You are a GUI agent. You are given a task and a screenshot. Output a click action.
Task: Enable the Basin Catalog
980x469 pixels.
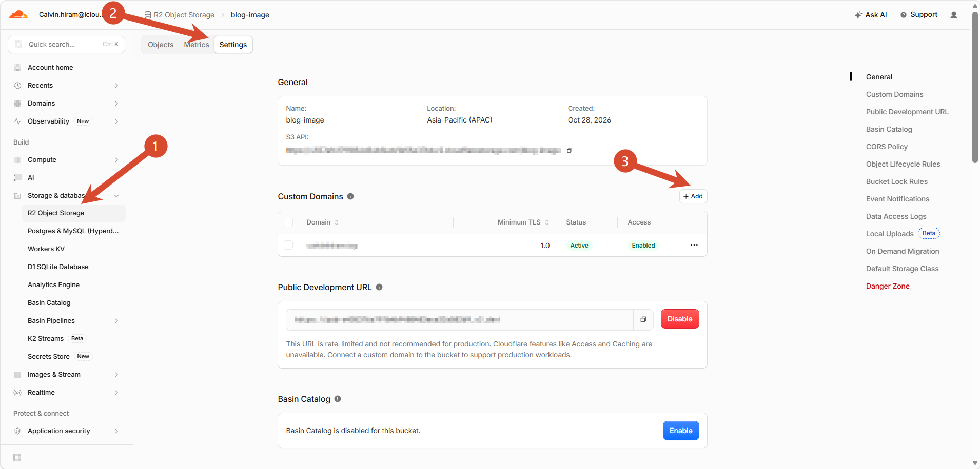(x=681, y=431)
